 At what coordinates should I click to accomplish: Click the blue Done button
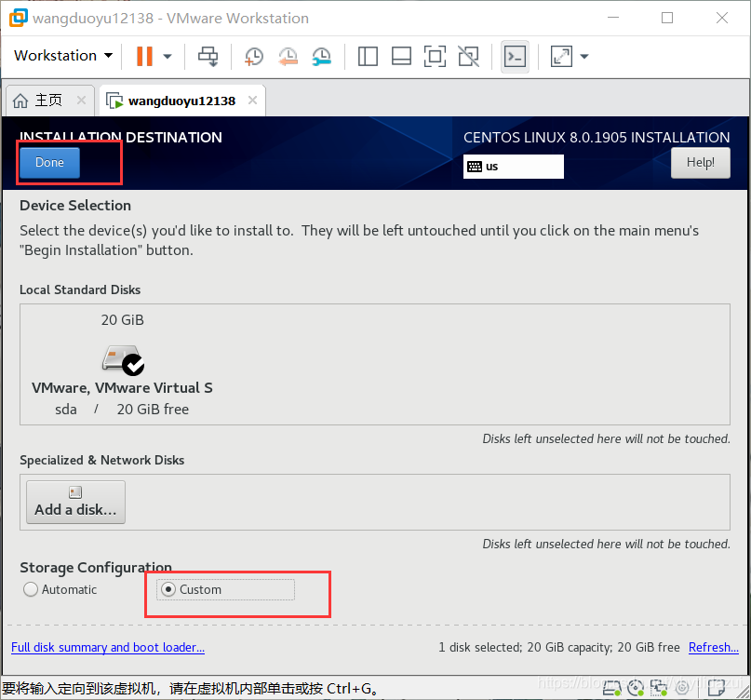(49, 162)
